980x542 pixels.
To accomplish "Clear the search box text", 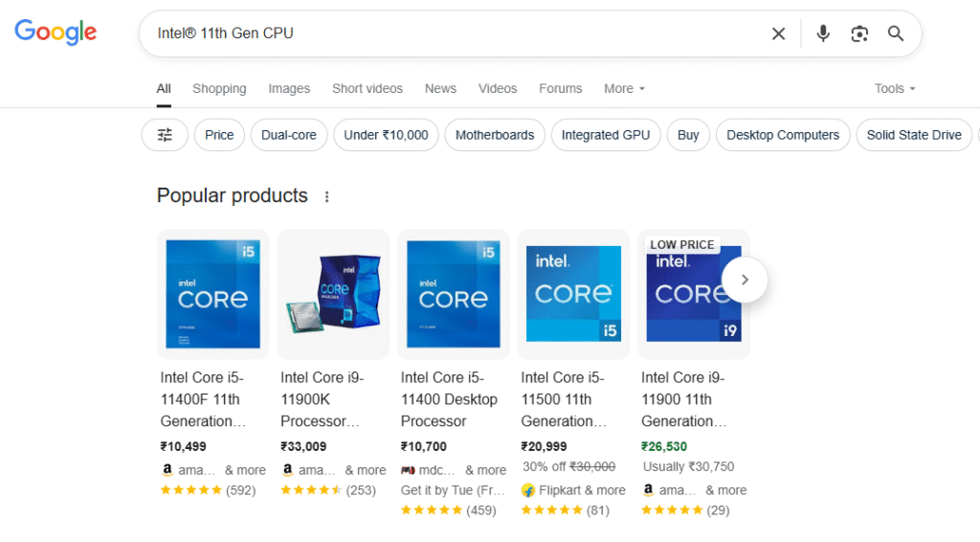I will [x=778, y=34].
